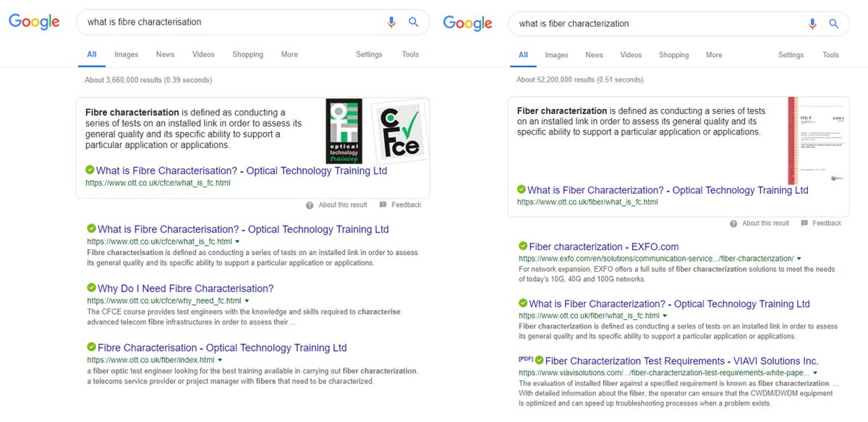
Task: Switch to the News tab in the right window
Action: (x=594, y=55)
